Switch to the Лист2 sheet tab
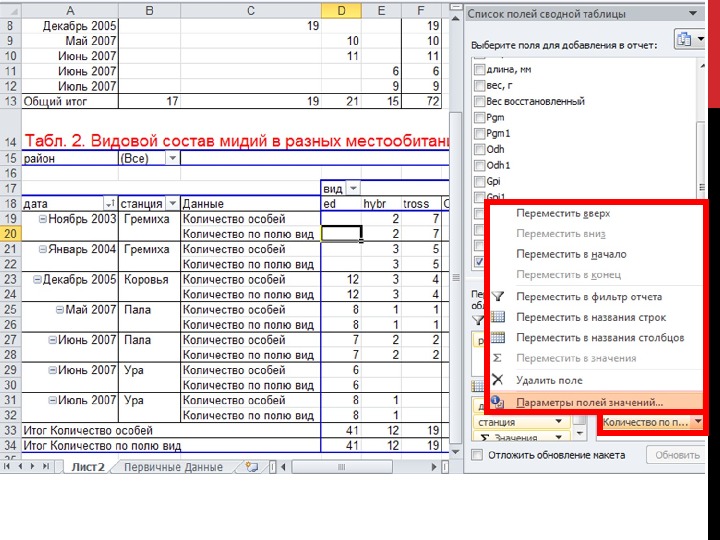Screen dimensions: 720x540 click(88, 467)
